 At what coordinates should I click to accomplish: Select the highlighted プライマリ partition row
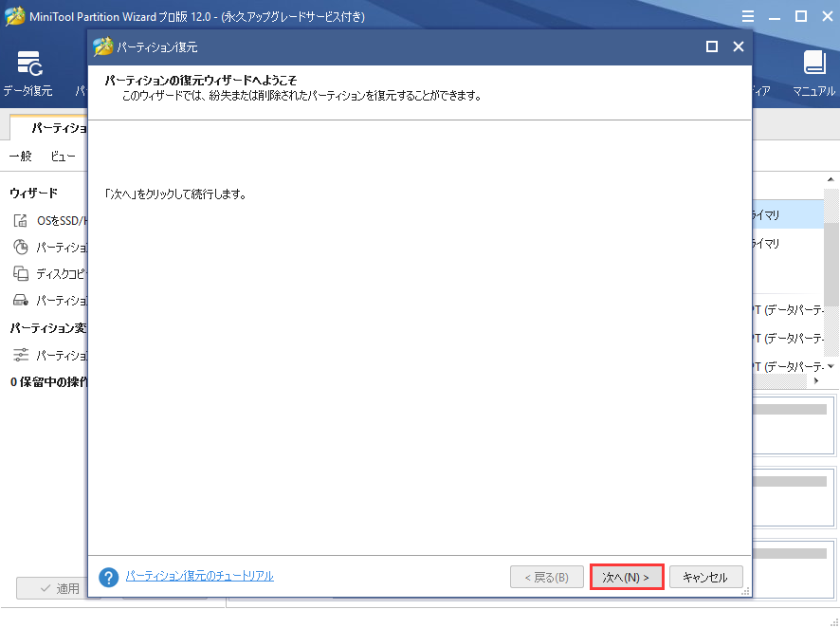pos(787,215)
